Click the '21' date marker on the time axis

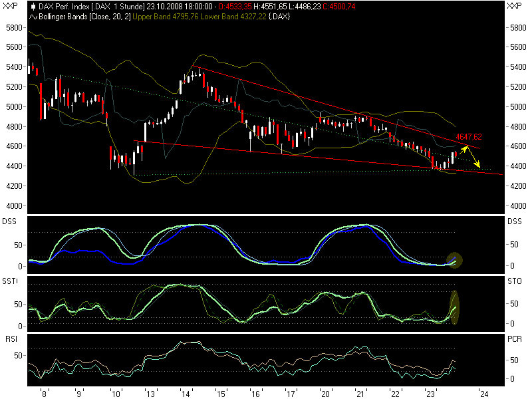coord(360,394)
